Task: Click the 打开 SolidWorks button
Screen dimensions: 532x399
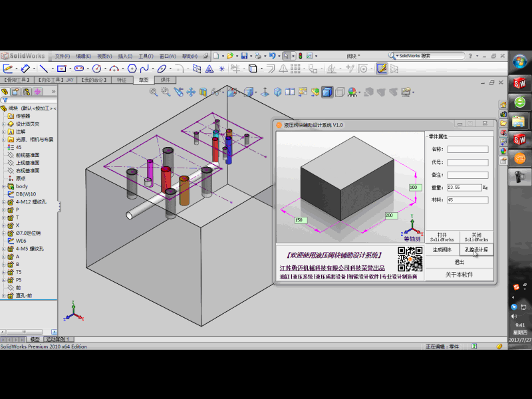Action: coord(442,237)
